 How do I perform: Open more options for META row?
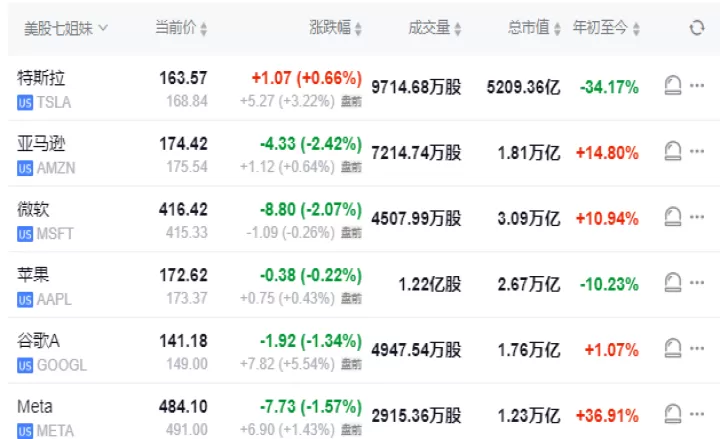pos(697,414)
